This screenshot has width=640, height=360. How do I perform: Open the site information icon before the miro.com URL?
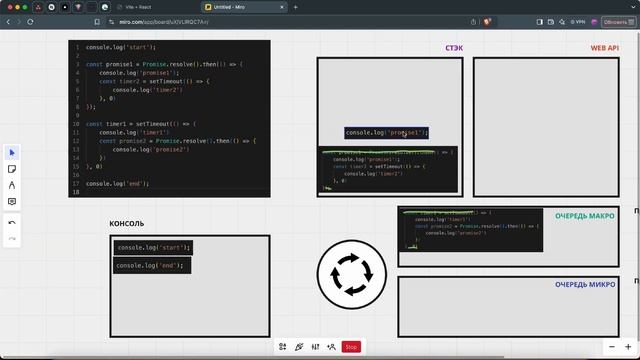pyautogui.click(x=111, y=22)
